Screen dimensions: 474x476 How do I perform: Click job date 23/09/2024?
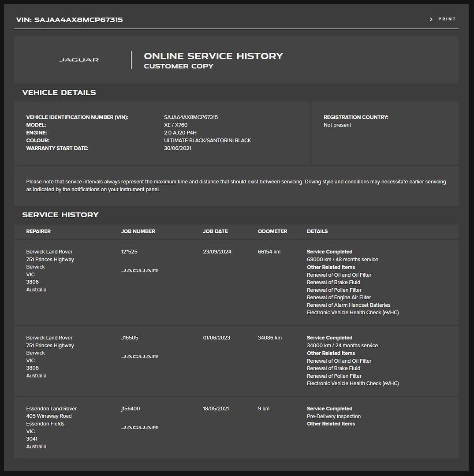217,252
